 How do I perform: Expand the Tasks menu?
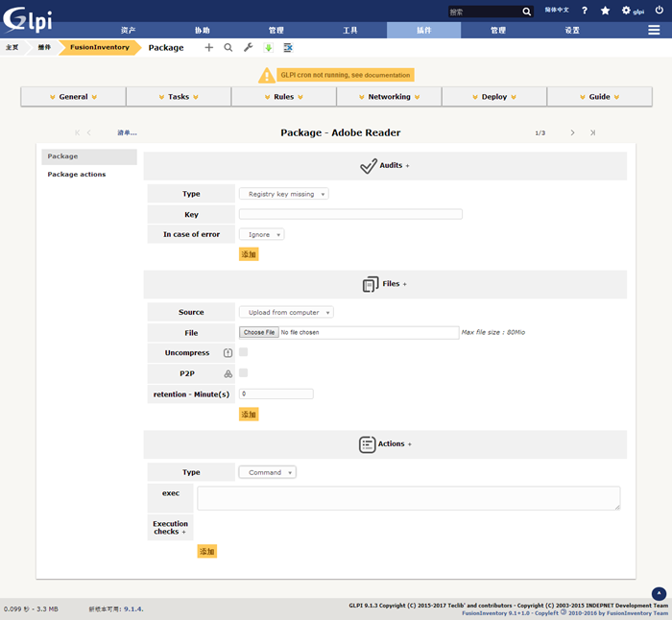[x=179, y=97]
